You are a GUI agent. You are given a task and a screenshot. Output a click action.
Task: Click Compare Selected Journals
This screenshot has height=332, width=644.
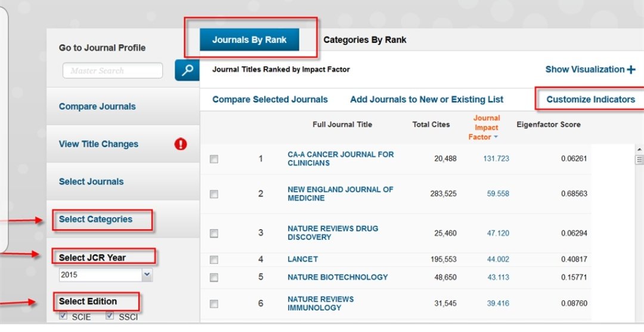coord(270,100)
